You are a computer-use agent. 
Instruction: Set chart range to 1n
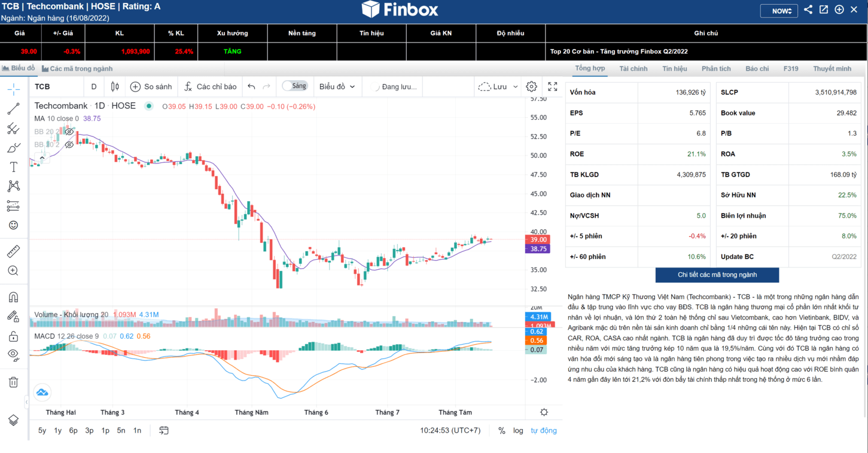click(137, 430)
